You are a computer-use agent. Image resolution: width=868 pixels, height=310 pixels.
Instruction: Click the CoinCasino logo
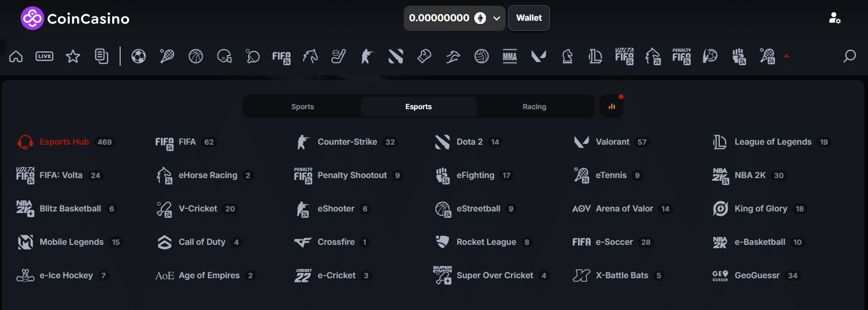coord(75,19)
